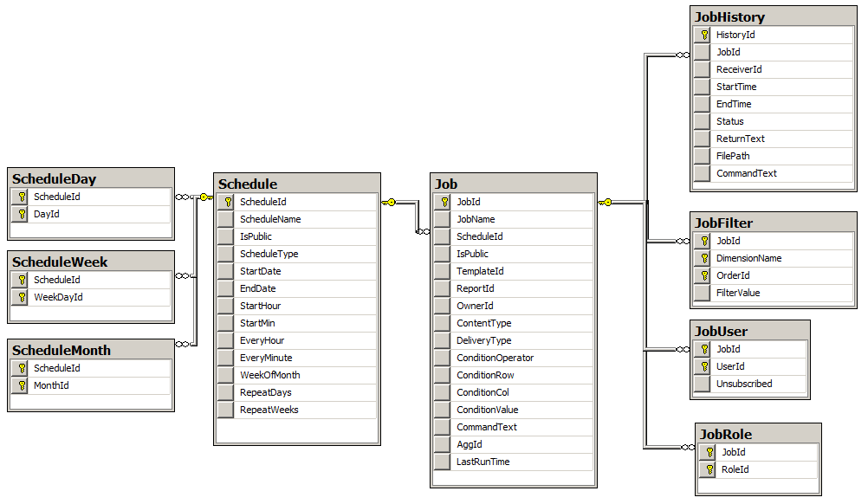Click the WeekDayId key icon

tap(21, 297)
